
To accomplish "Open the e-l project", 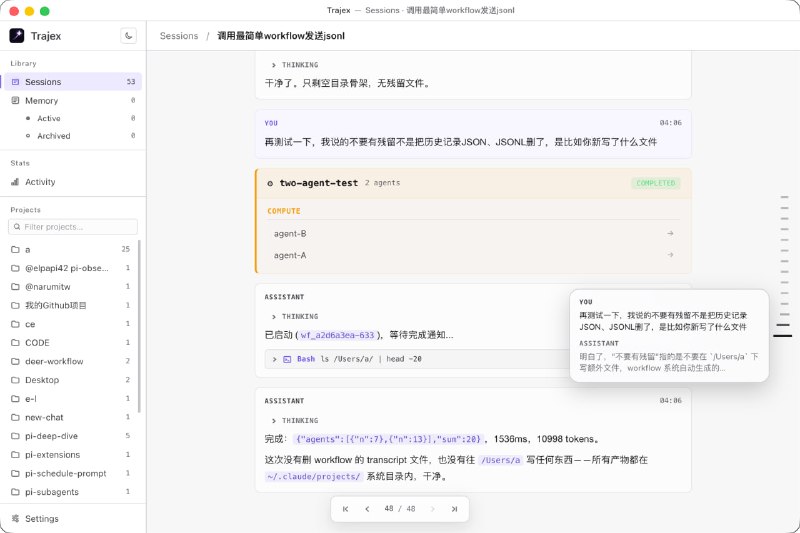I will coord(71,399).
